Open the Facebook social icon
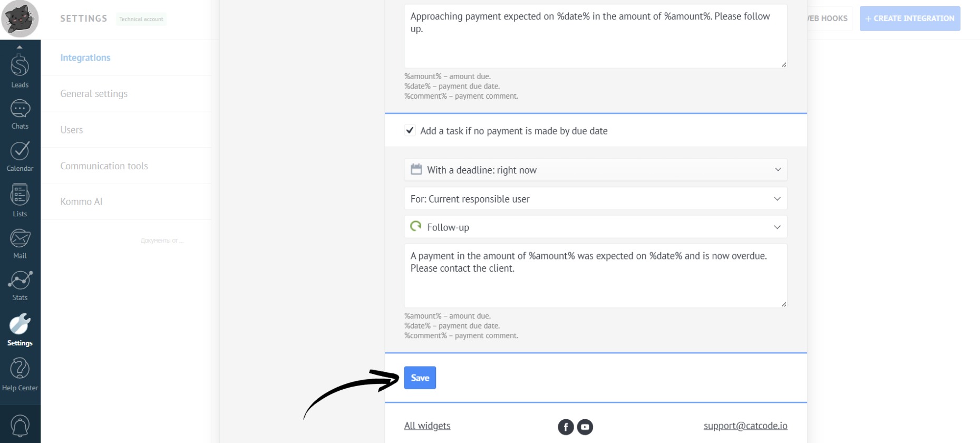This screenshot has width=980, height=443. [x=566, y=427]
